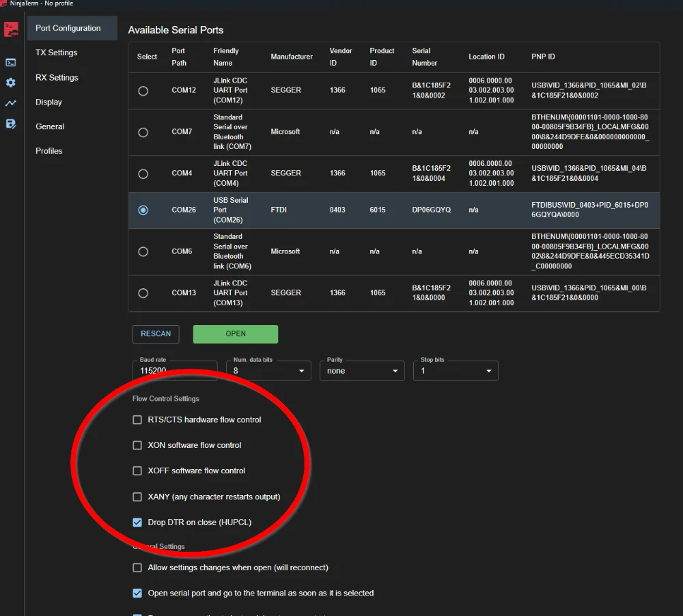This screenshot has height=616, width=683.
Task: Select the COM12 port radio button
Action: (143, 91)
